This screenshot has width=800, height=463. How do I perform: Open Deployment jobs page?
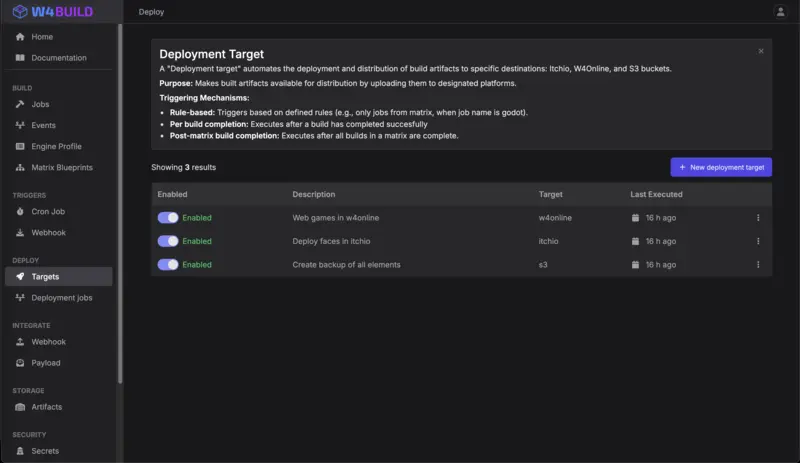pos(59,298)
